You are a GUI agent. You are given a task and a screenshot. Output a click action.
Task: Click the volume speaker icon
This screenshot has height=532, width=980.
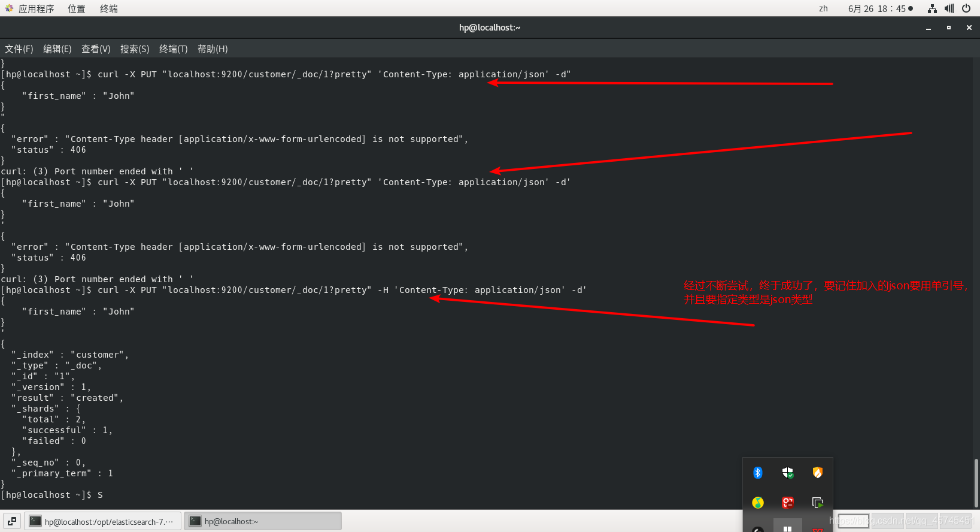coord(949,8)
